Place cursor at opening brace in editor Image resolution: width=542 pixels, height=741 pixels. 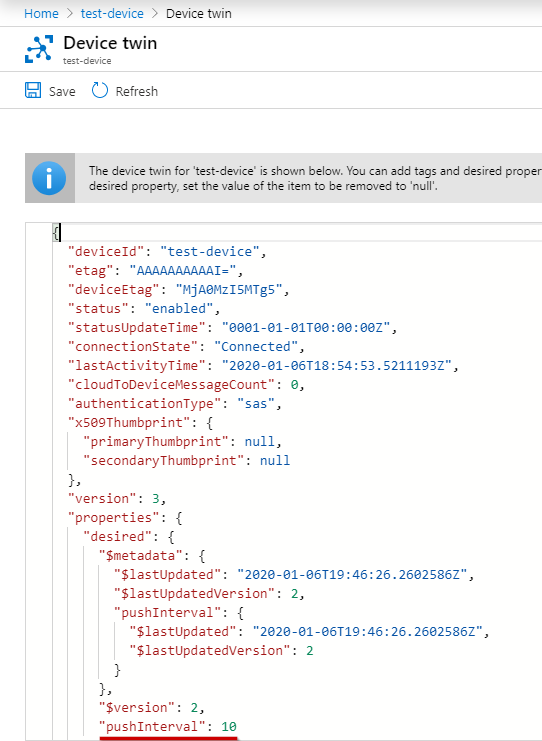point(56,233)
